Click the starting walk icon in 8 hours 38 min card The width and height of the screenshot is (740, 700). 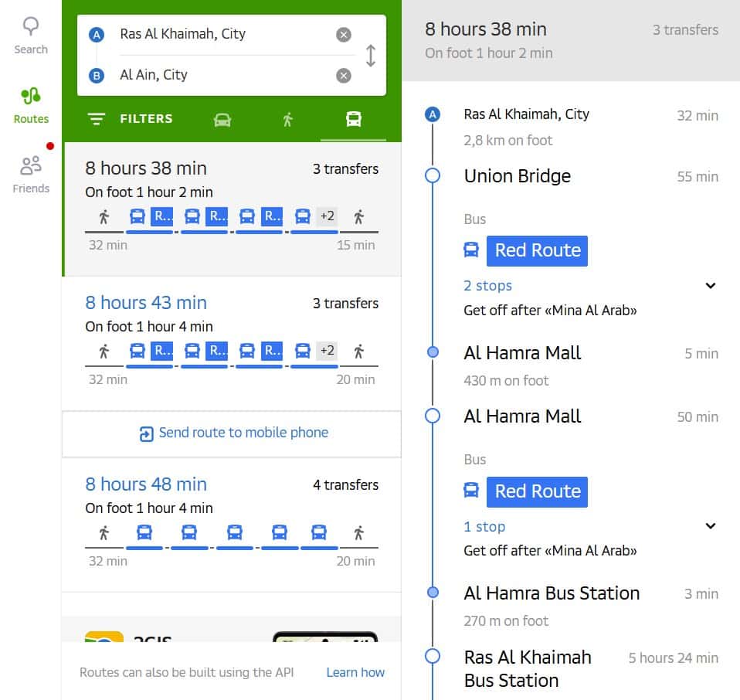coord(104,216)
